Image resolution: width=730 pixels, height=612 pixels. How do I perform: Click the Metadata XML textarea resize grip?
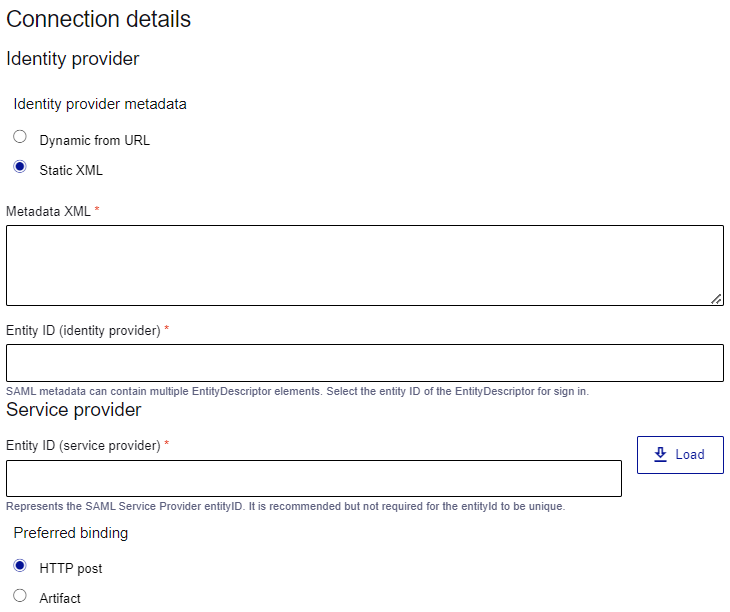[x=716, y=298]
